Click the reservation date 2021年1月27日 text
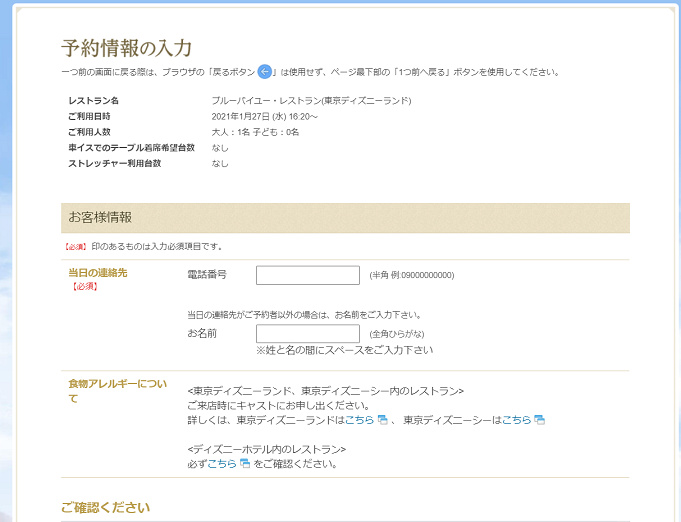Viewport: 681px width, 522px height. coord(264,117)
